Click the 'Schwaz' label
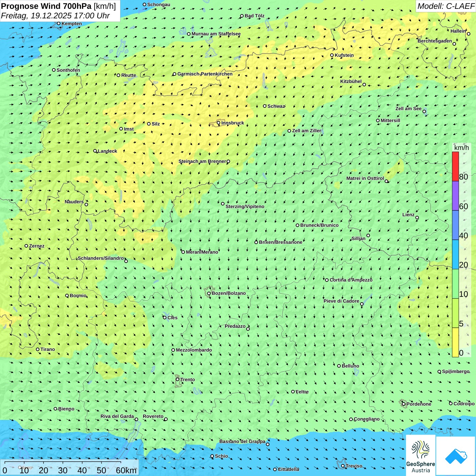The height and width of the screenshot is (476, 476). click(x=276, y=106)
